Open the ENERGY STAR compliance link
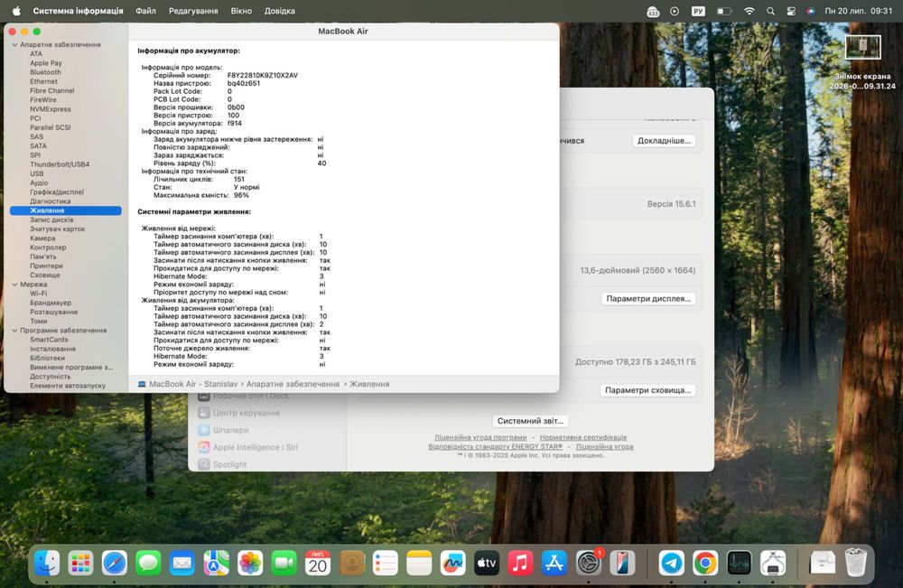The image size is (903, 588). [x=495, y=446]
